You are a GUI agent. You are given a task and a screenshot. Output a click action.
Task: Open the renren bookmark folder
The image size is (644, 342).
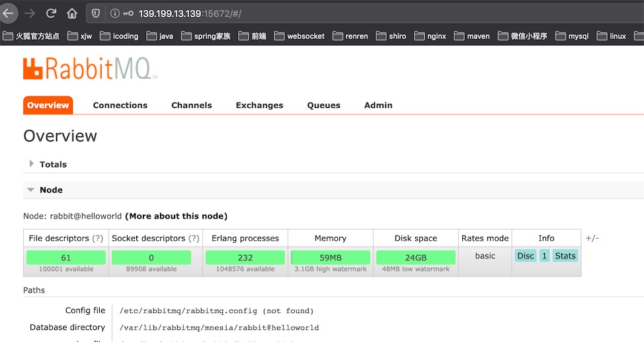pyautogui.click(x=350, y=36)
